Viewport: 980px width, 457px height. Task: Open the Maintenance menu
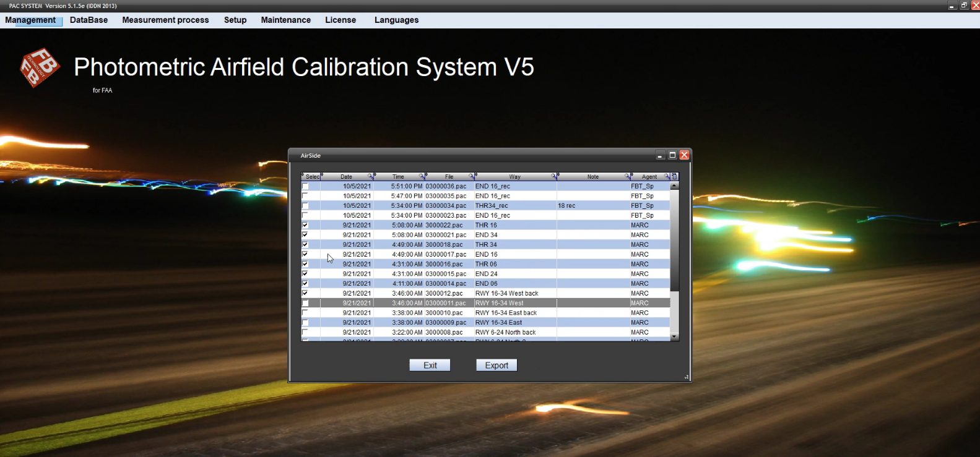[285, 20]
